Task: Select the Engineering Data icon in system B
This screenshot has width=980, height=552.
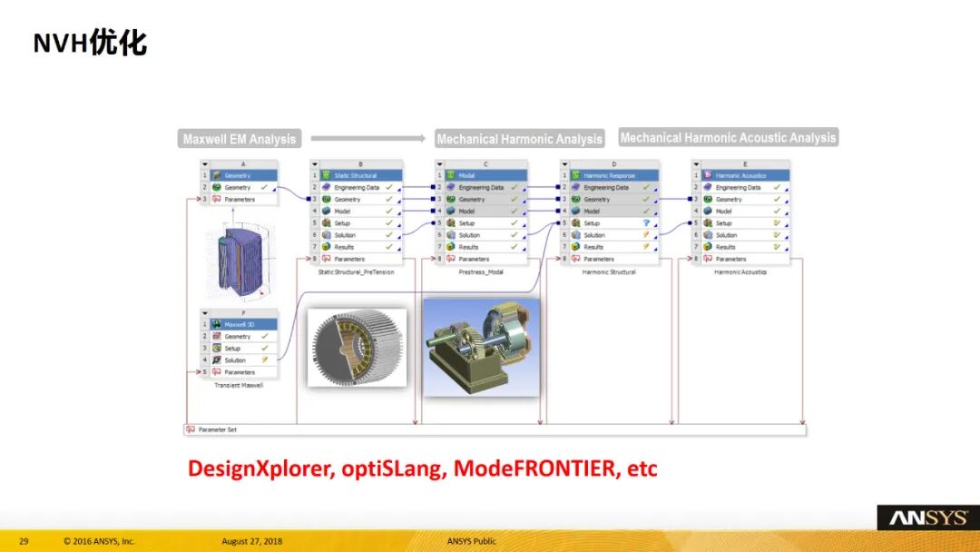Action: [327, 187]
